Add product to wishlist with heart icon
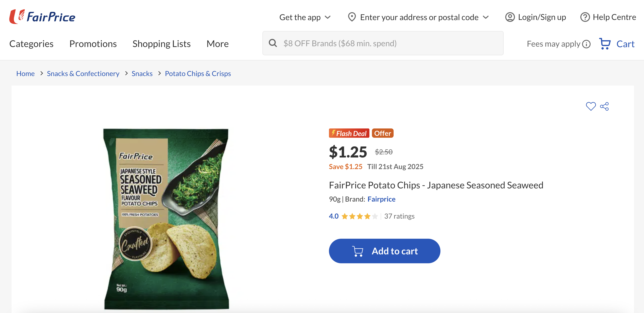The image size is (644, 313). (591, 106)
